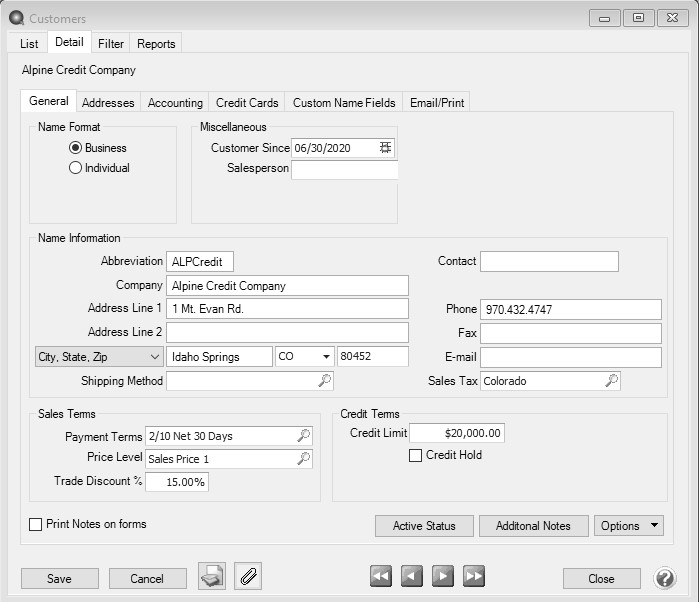Toggle the Credit Hold checkbox
The height and width of the screenshot is (602, 699).
tap(415, 455)
